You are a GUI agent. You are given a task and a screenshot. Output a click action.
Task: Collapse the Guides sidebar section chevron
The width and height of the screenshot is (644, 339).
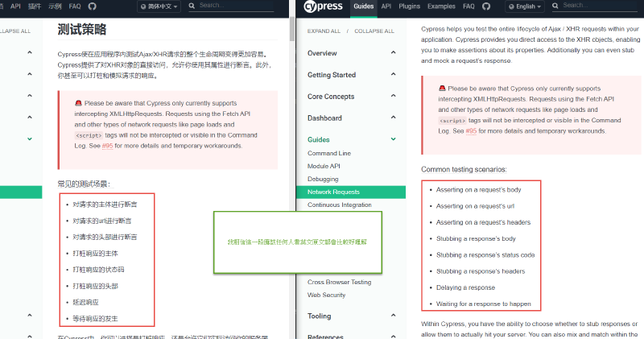pos(394,139)
